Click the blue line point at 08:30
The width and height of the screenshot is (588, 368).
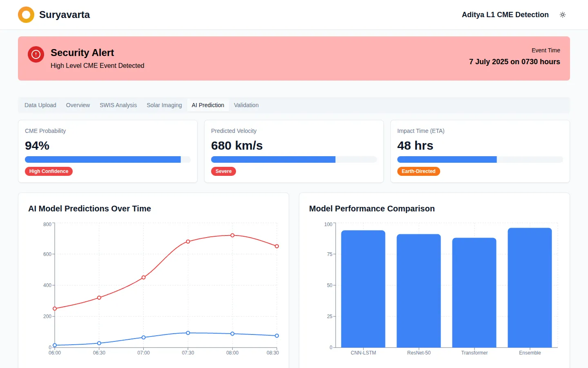277,336
